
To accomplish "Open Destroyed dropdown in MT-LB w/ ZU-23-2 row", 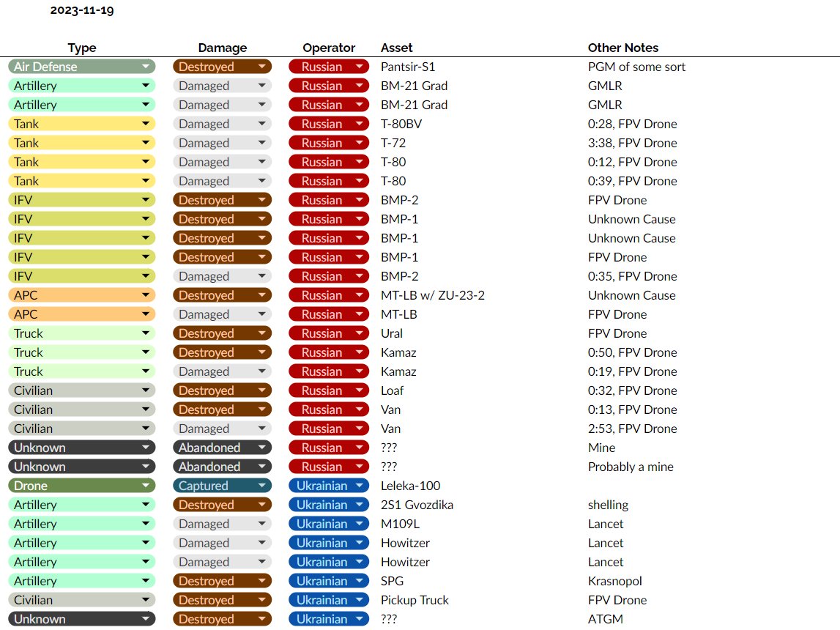I will click(222, 295).
